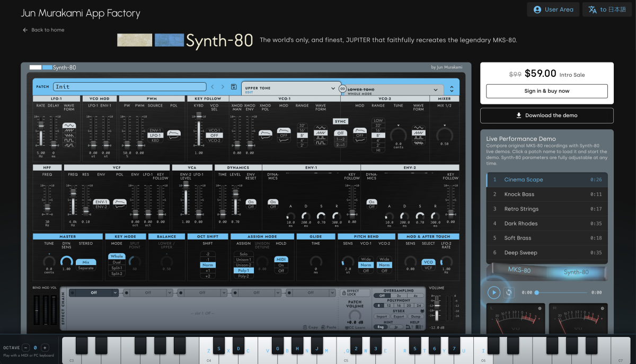Toggle ENV-2 Dynamics On

pyautogui.click(x=372, y=202)
